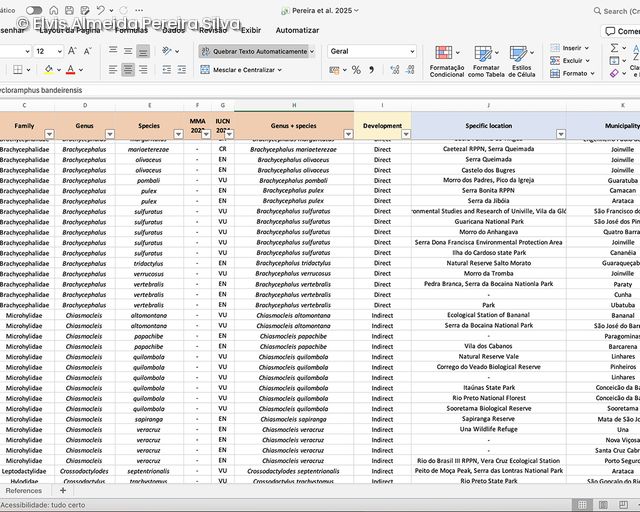This screenshot has width=640, height=512.
Task: Open the Exibir ribbon tab
Action: [x=250, y=30]
